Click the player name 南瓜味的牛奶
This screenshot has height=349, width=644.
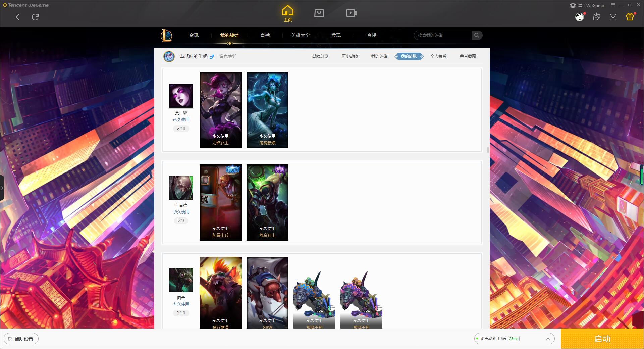click(x=194, y=56)
